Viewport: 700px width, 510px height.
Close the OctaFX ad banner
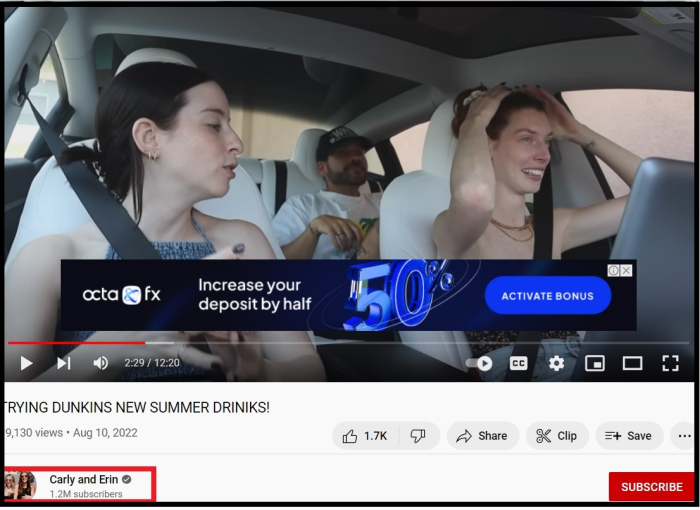click(627, 271)
